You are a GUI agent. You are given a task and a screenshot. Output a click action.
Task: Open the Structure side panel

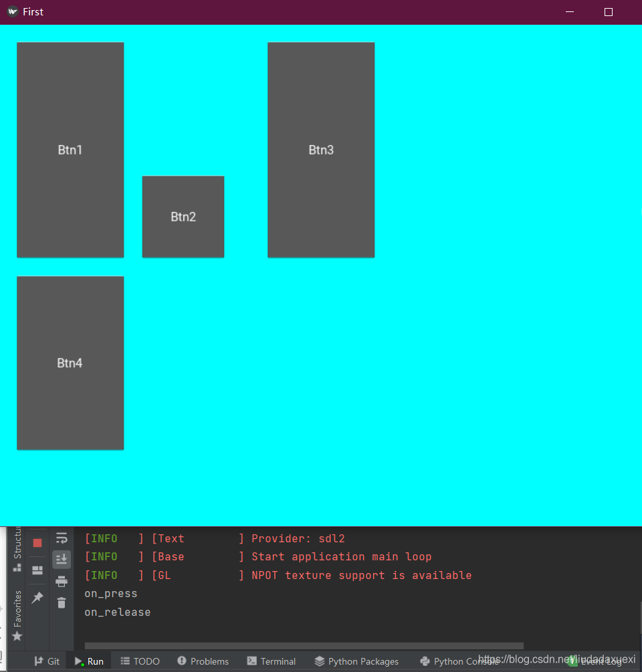coord(17,548)
